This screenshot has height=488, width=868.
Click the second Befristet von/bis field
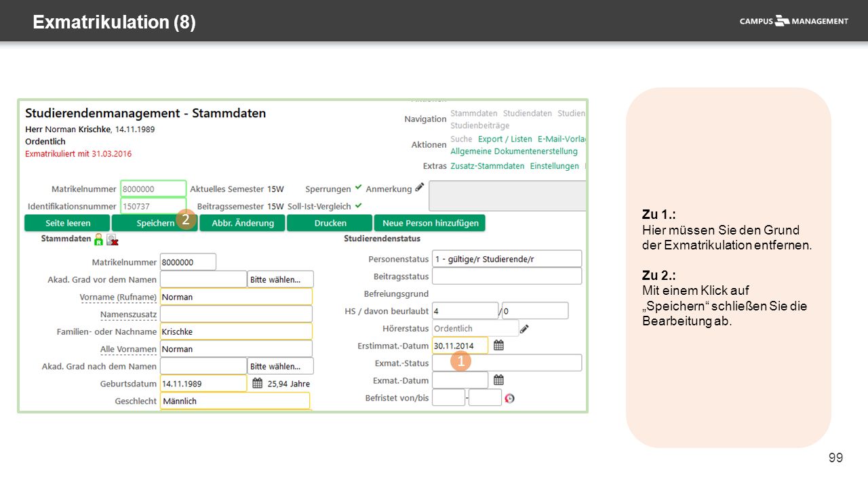485,397
